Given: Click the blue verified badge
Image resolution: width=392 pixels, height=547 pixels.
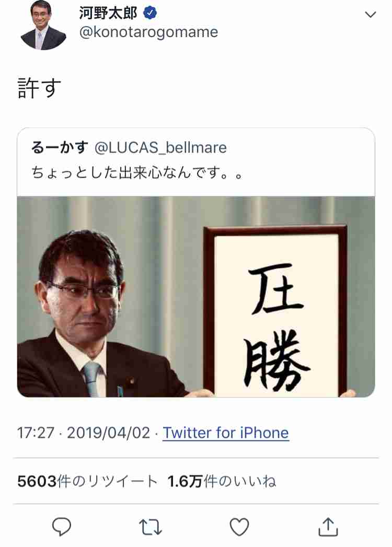Looking at the screenshot, I should click(150, 13).
